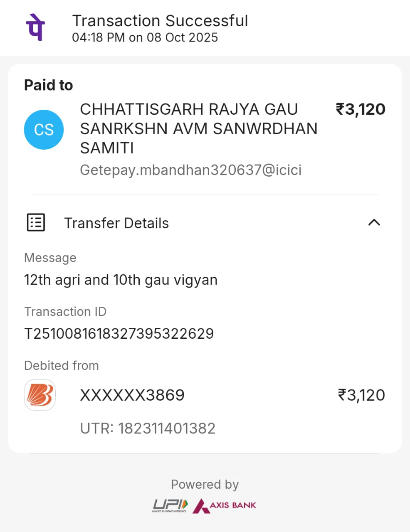Screen dimensions: 410x532
Task: Click the Transfer Details list icon
Action: 36,223
